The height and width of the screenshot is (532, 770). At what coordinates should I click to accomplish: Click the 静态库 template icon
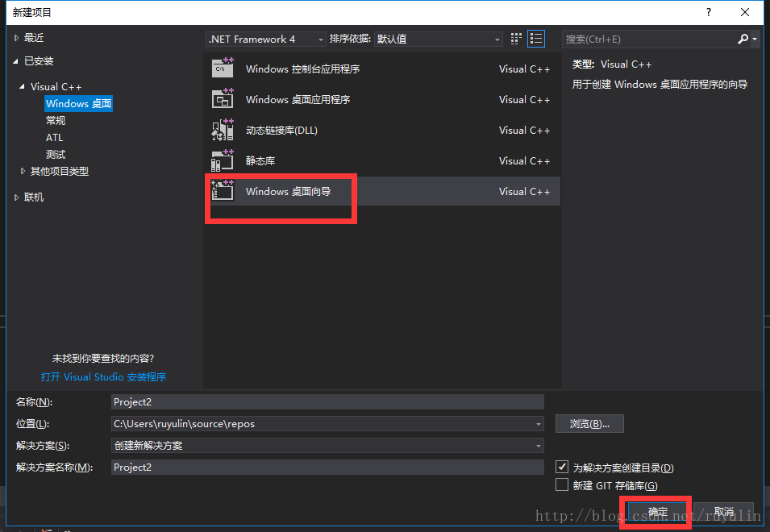(223, 160)
